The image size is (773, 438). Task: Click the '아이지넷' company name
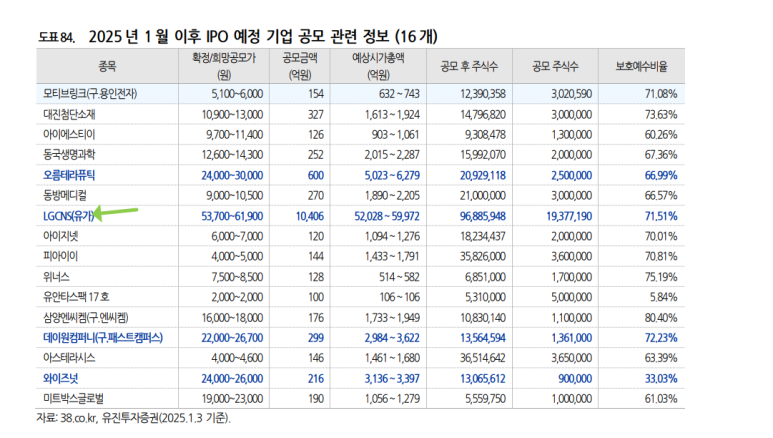[x=61, y=236]
